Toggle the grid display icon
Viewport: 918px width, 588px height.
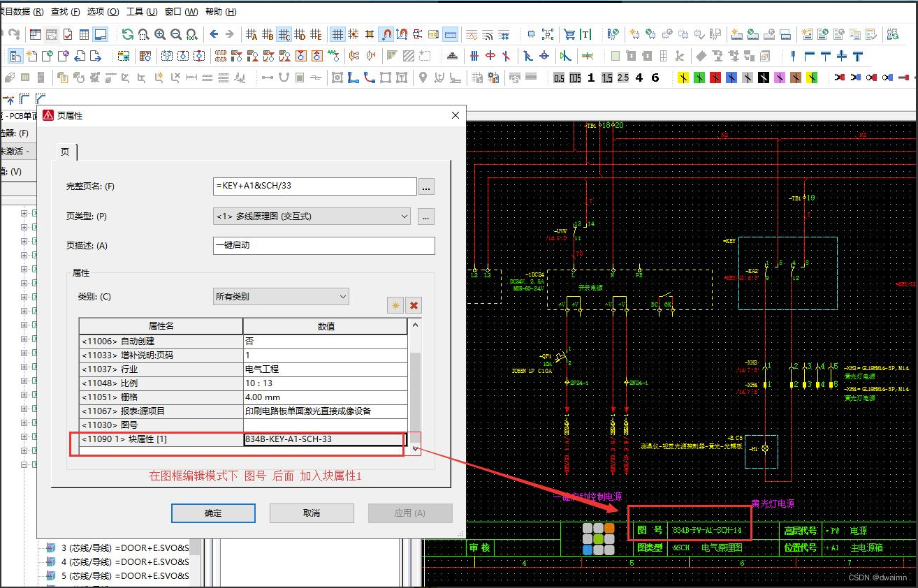tap(337, 34)
